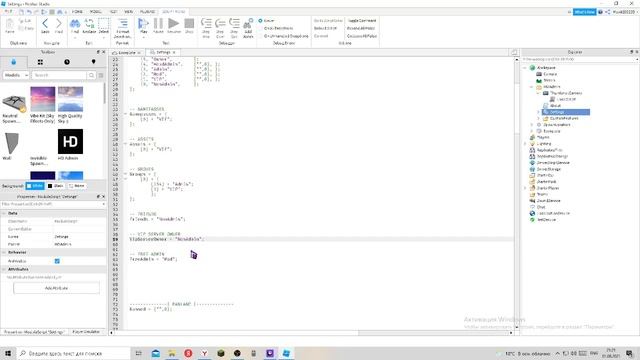Click the Filter Properties input field
This screenshot has height=360, width=640.
[x=53, y=204]
